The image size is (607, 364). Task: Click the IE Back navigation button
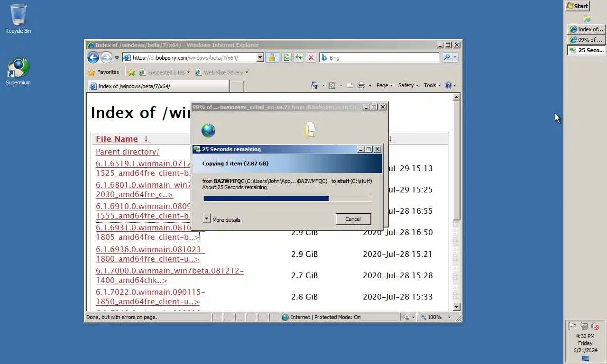[x=93, y=58]
